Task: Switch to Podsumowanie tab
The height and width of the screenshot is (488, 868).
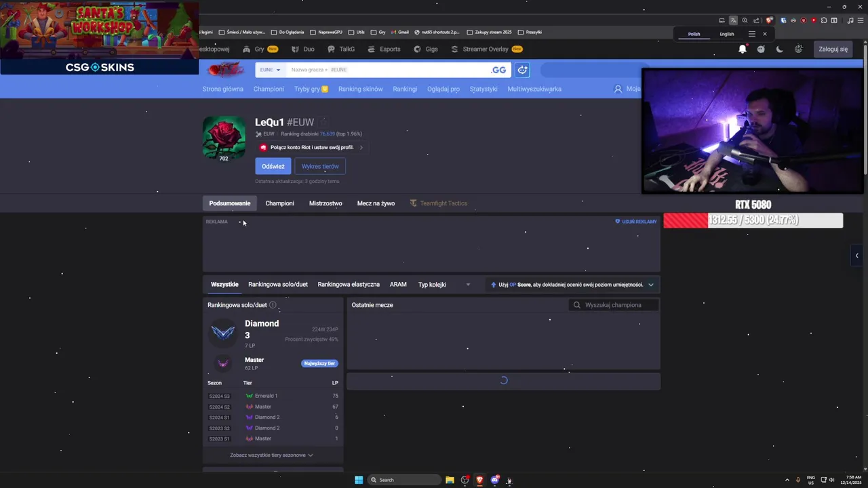Action: 230,203
